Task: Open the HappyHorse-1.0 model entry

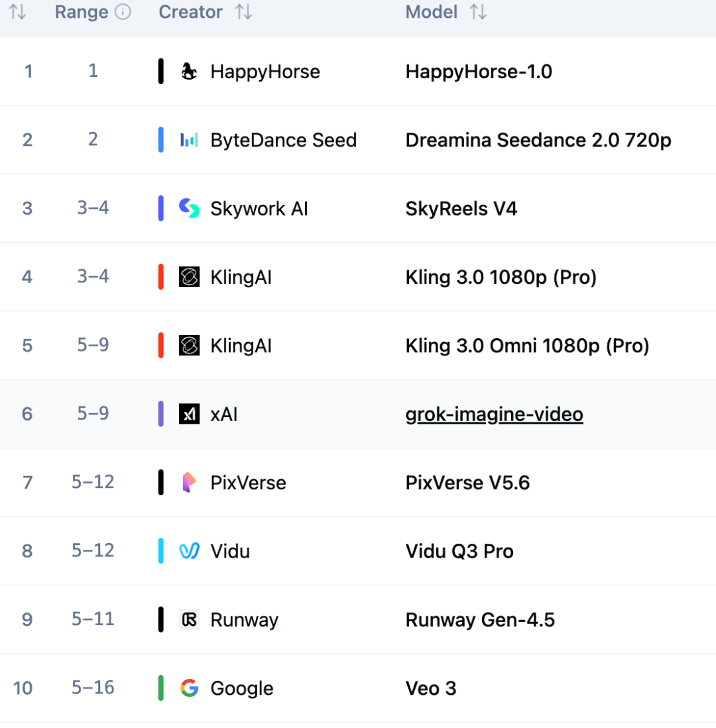Action: coord(479,72)
